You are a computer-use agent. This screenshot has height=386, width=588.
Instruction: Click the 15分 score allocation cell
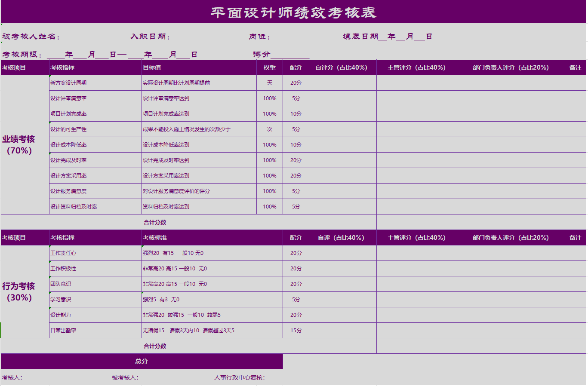point(296,331)
